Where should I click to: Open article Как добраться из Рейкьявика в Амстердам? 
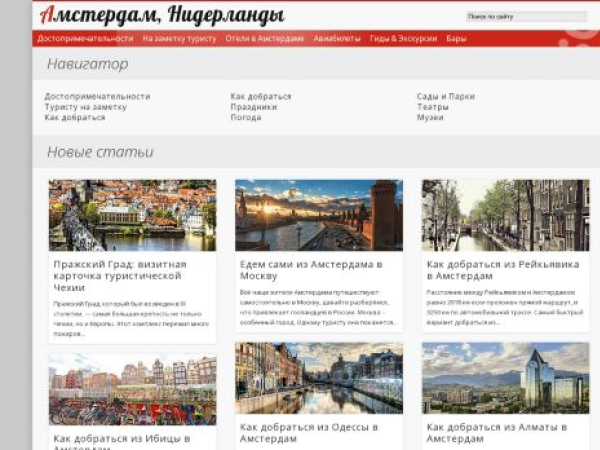click(503, 270)
